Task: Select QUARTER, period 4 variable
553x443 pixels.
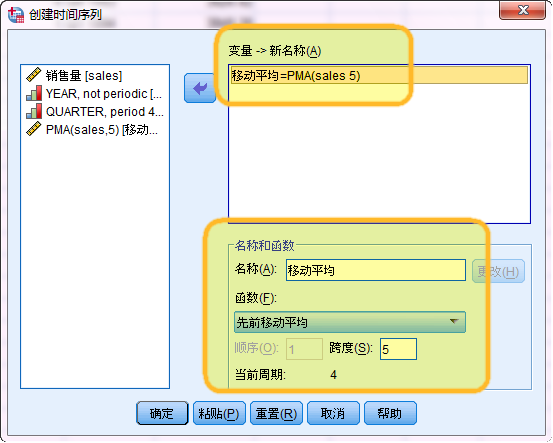Action: pos(105,111)
